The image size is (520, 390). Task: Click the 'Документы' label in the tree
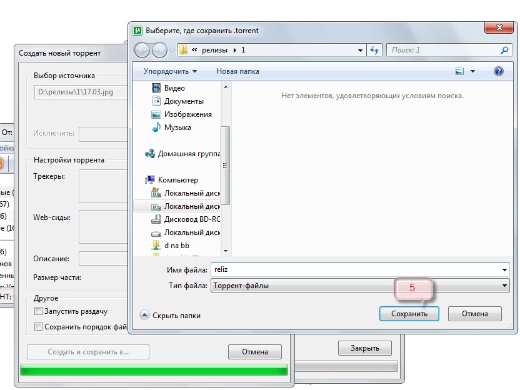coord(184,101)
